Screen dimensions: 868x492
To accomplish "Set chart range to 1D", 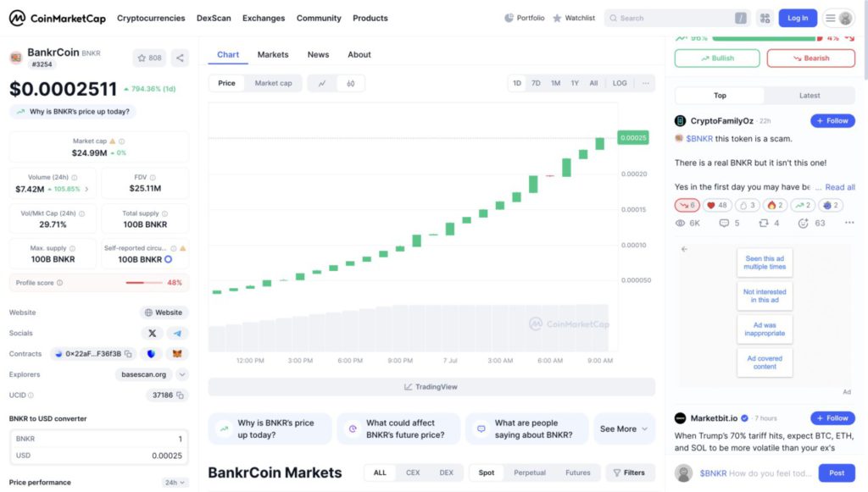I will click(517, 84).
